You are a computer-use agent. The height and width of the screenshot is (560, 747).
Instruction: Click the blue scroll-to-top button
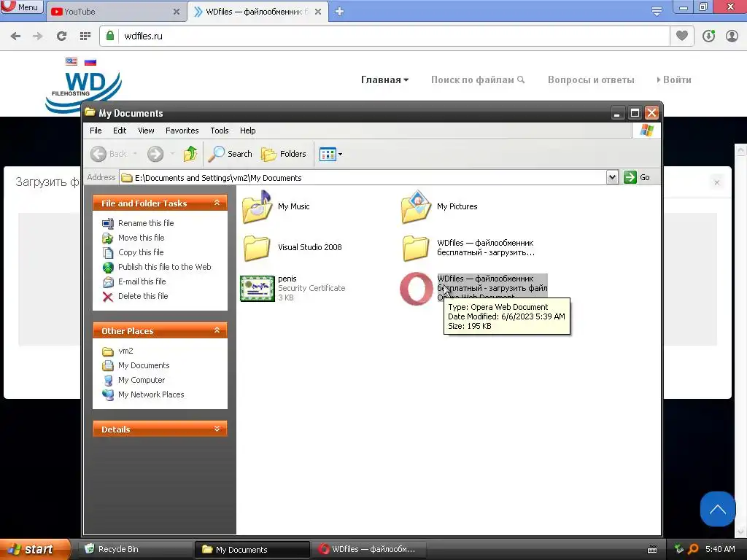tap(718, 509)
